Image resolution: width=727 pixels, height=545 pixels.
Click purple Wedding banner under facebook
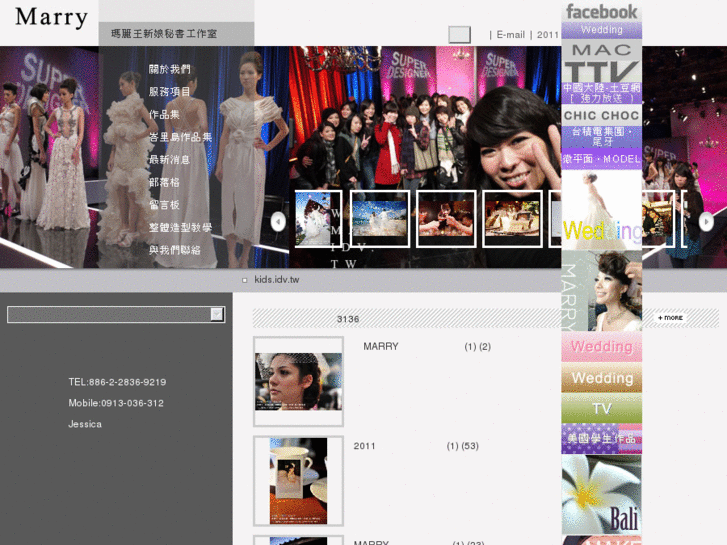601,30
